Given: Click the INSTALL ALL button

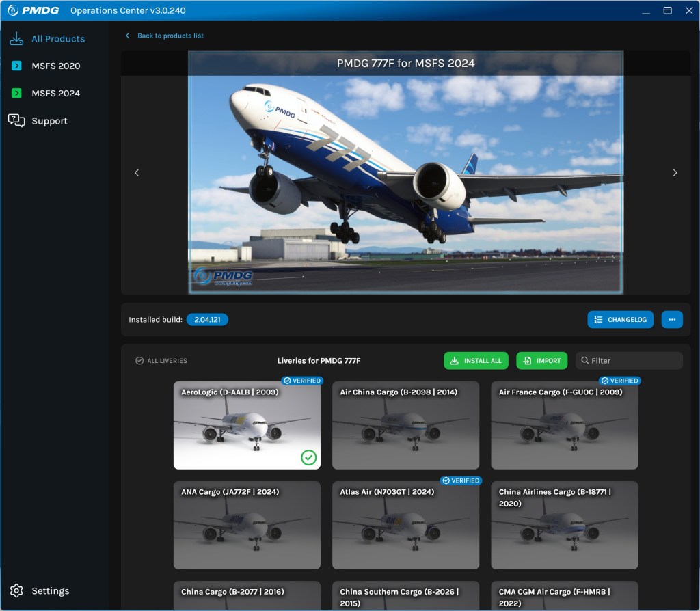Looking at the screenshot, I should [476, 361].
